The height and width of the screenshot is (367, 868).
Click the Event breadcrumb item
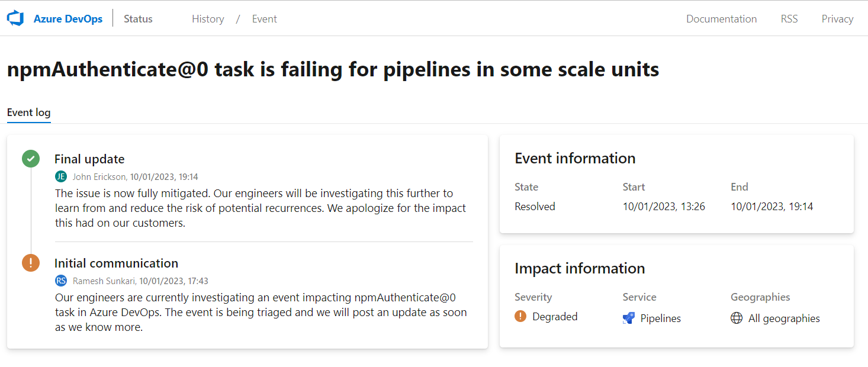[x=264, y=19]
